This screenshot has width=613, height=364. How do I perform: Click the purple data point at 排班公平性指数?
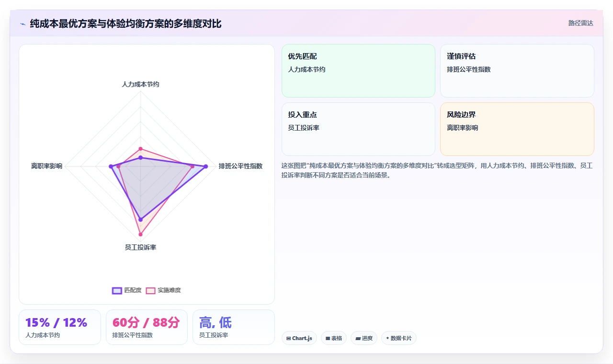coord(206,166)
